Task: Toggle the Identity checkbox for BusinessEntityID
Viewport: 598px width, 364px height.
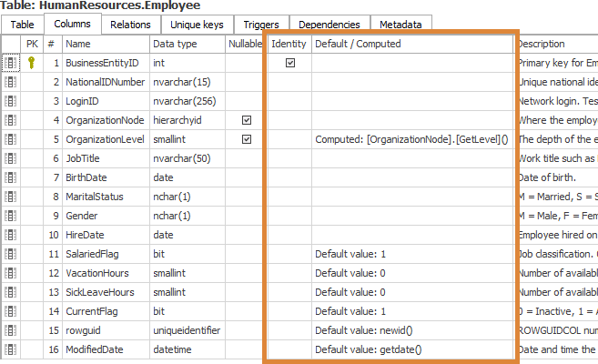Action: pos(289,63)
